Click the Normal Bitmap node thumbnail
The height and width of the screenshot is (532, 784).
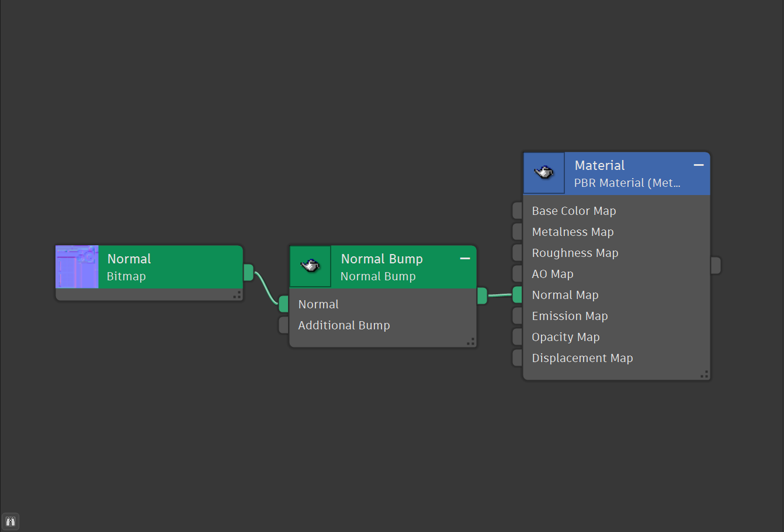pos(77,267)
